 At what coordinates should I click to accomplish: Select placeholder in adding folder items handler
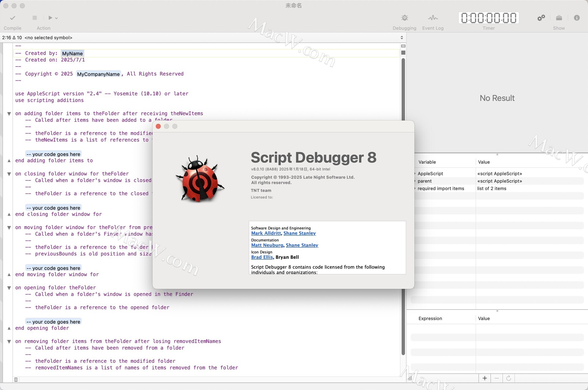pos(53,154)
